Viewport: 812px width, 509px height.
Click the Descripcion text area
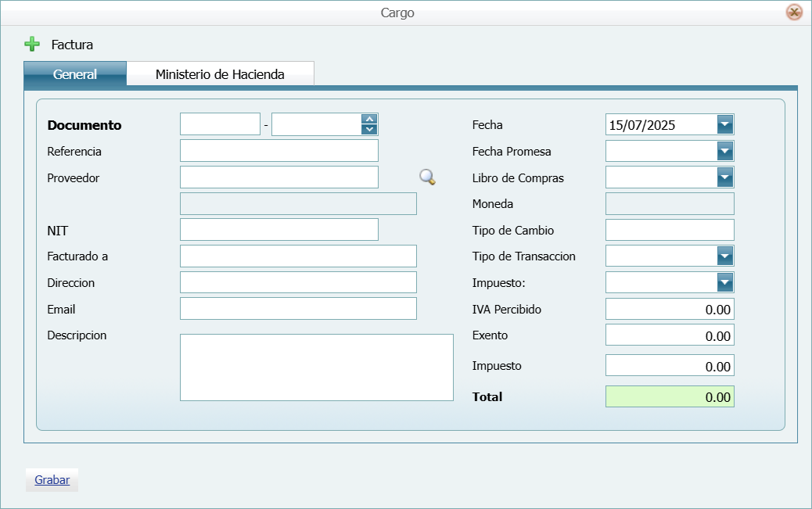click(x=316, y=366)
